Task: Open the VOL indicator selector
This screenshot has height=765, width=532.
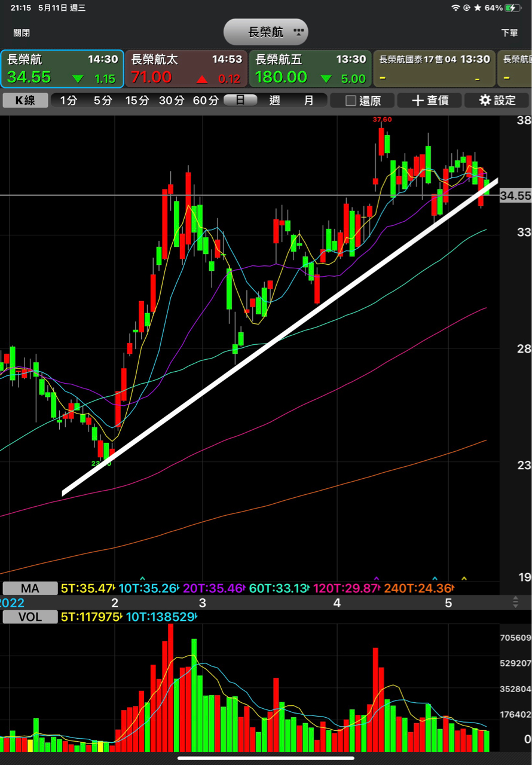Action: [x=30, y=617]
